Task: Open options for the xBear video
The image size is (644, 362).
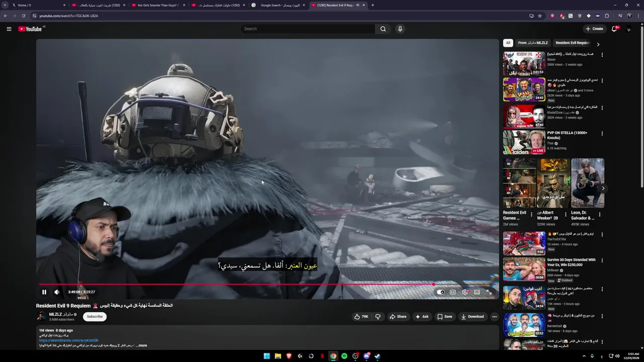Action: pos(602,80)
